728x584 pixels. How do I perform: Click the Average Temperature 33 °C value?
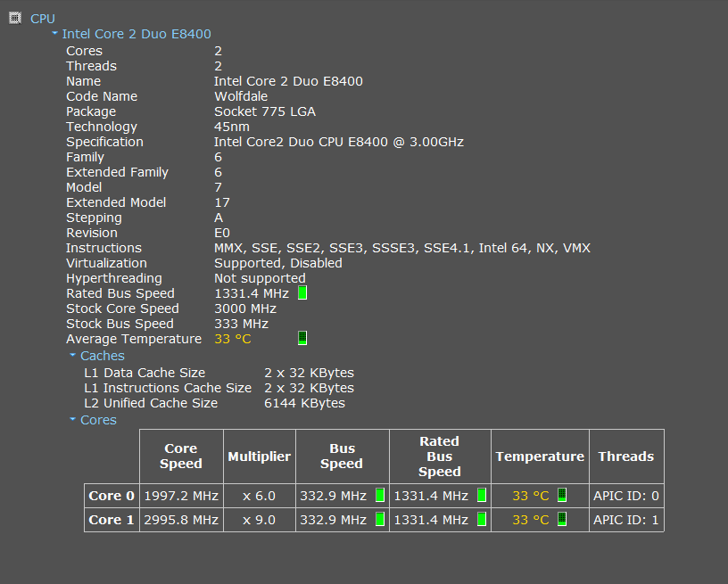pyautogui.click(x=233, y=339)
